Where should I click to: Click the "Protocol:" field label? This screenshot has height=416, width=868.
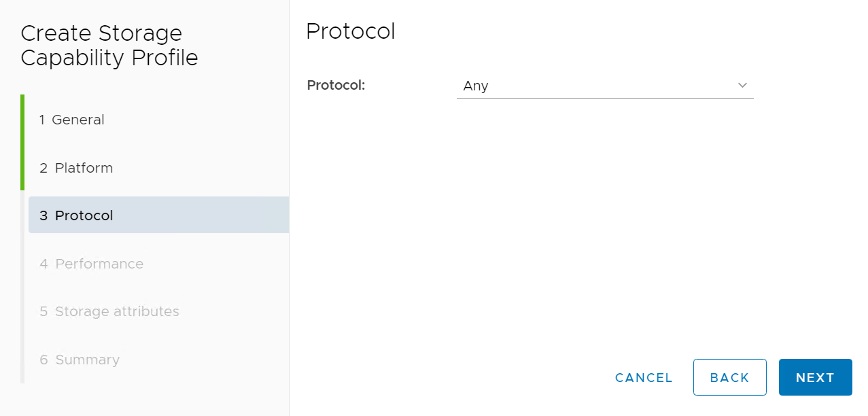pos(336,85)
